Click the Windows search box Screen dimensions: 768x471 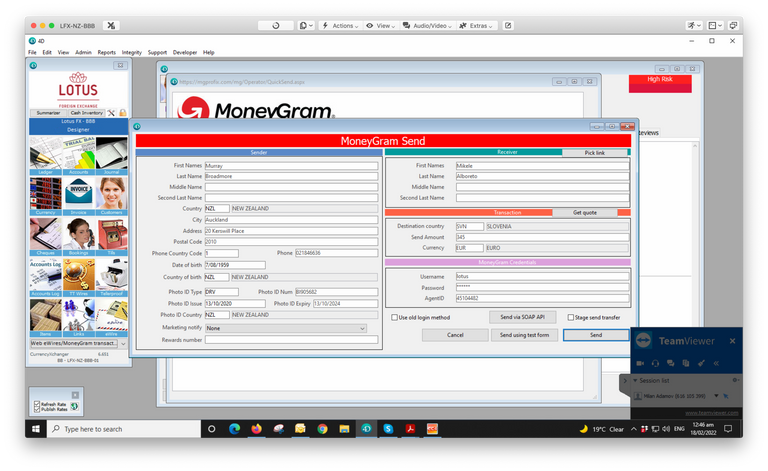124,429
